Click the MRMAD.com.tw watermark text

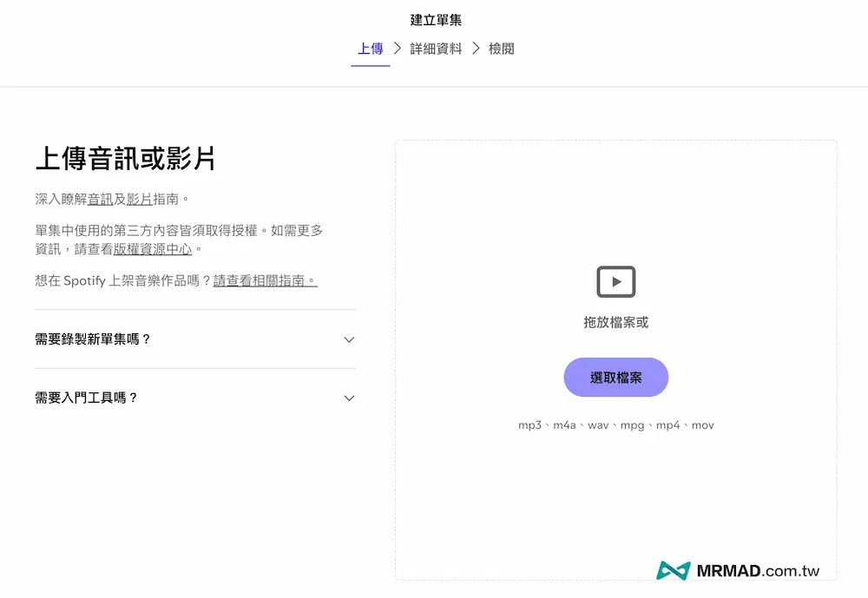[x=757, y=571]
